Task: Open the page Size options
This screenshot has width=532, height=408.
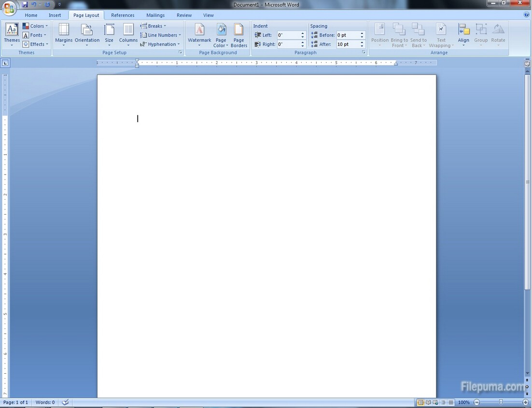Action: coord(110,35)
